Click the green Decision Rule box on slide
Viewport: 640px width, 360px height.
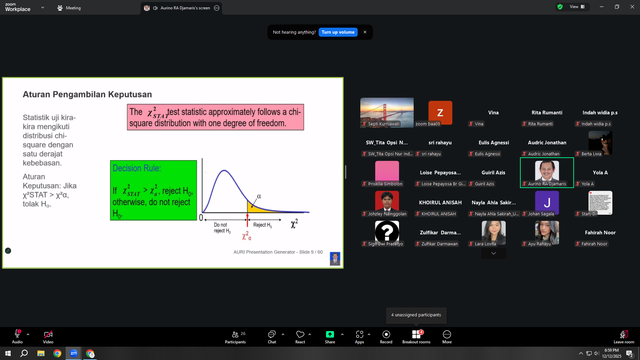click(153, 190)
